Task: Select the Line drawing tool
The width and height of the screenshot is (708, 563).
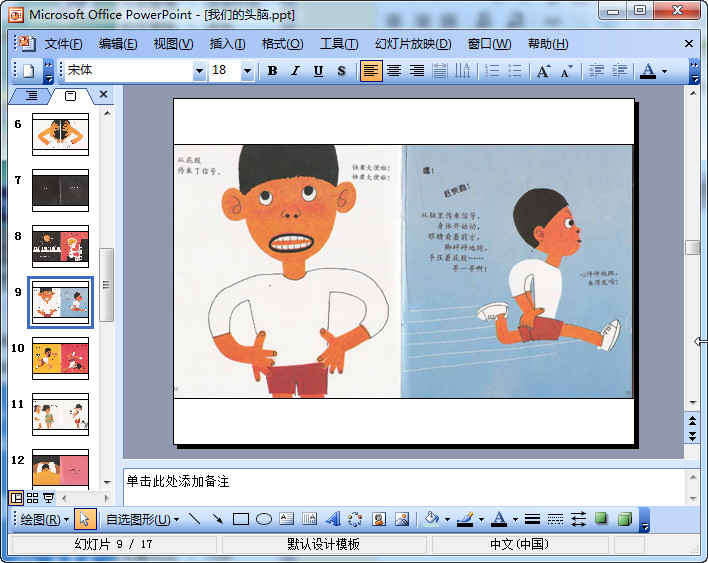Action: pos(195,519)
